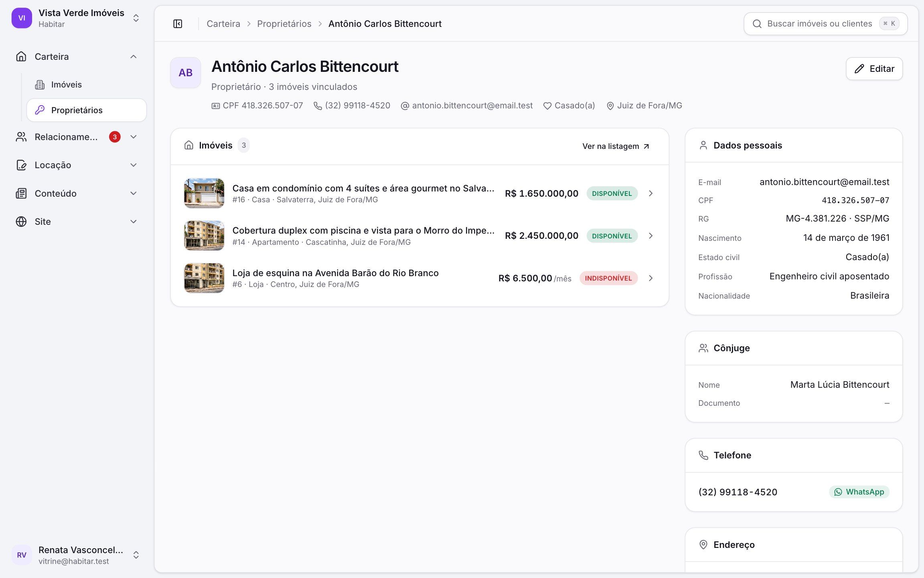Go to Carteira breadcrumb
This screenshot has width=924, height=578.
pyautogui.click(x=223, y=24)
